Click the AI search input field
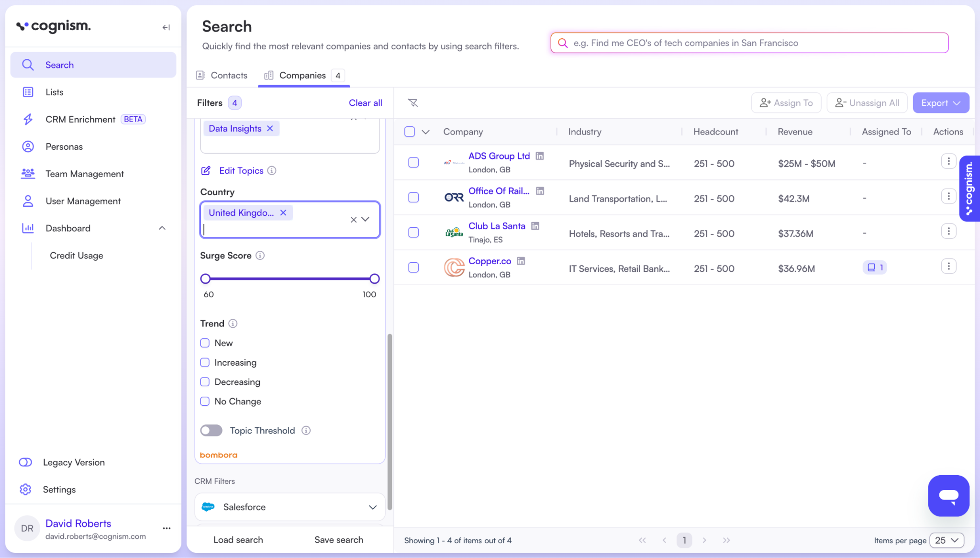Image resolution: width=980 pixels, height=558 pixels. click(749, 43)
